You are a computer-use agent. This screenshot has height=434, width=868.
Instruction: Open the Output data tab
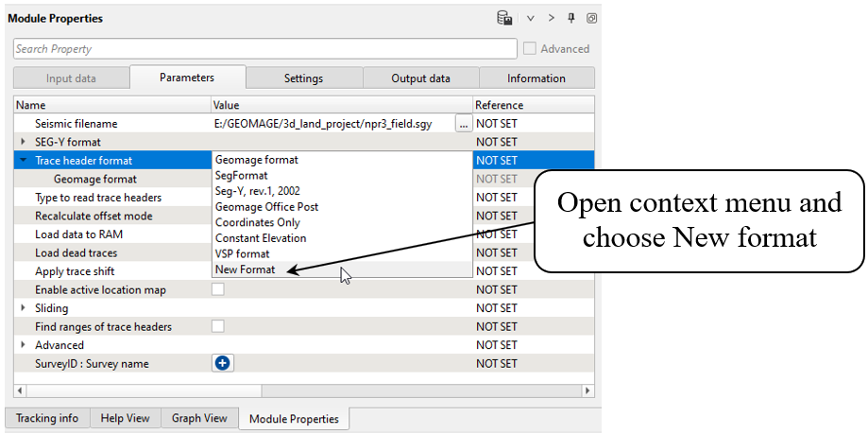point(421,78)
